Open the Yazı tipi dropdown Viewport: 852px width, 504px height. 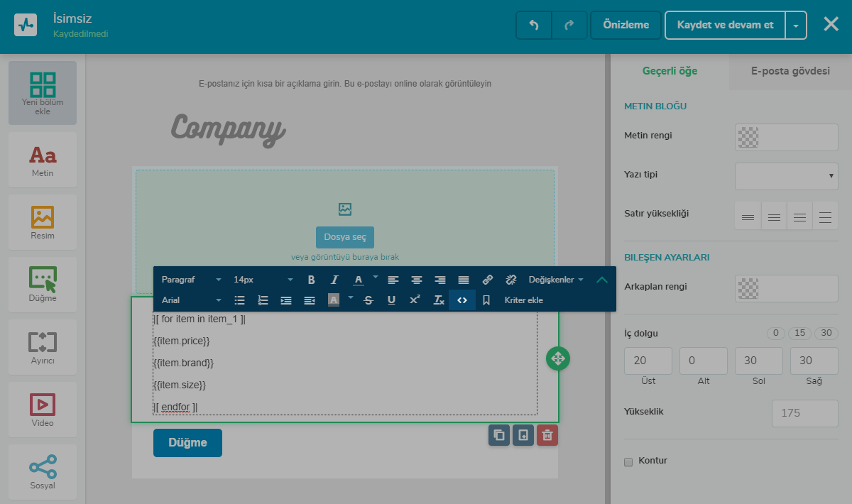787,176
